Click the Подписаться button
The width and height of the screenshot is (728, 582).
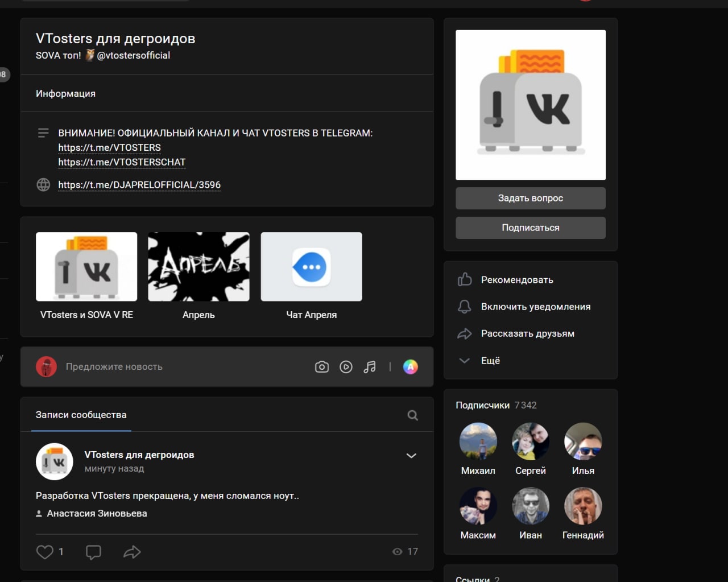pos(531,228)
